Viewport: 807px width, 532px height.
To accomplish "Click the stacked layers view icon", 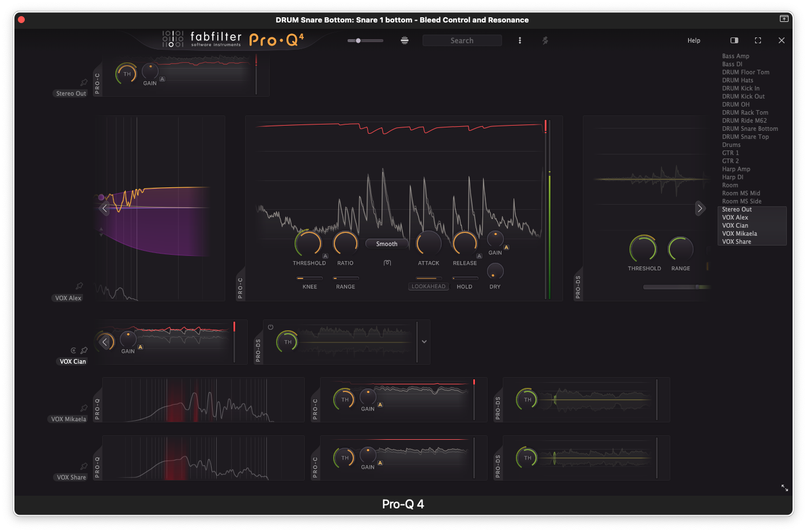I will click(x=405, y=40).
